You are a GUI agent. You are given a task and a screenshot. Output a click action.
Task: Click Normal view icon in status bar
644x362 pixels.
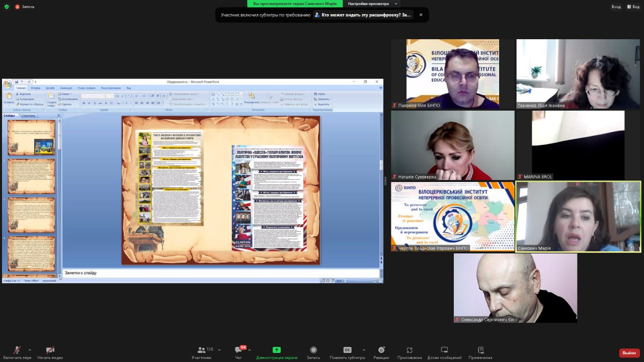point(323,281)
